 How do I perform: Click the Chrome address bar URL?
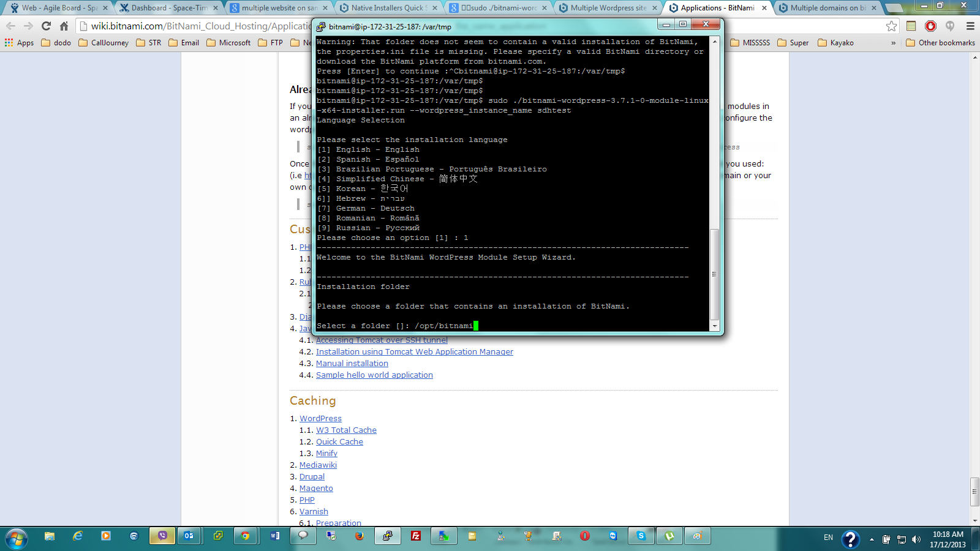coord(201,26)
